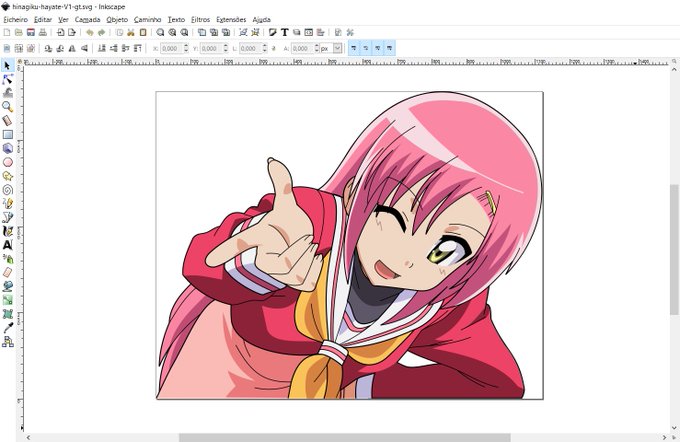This screenshot has width=680, height=442.
Task: Open the Extensões menu
Action: [231, 20]
